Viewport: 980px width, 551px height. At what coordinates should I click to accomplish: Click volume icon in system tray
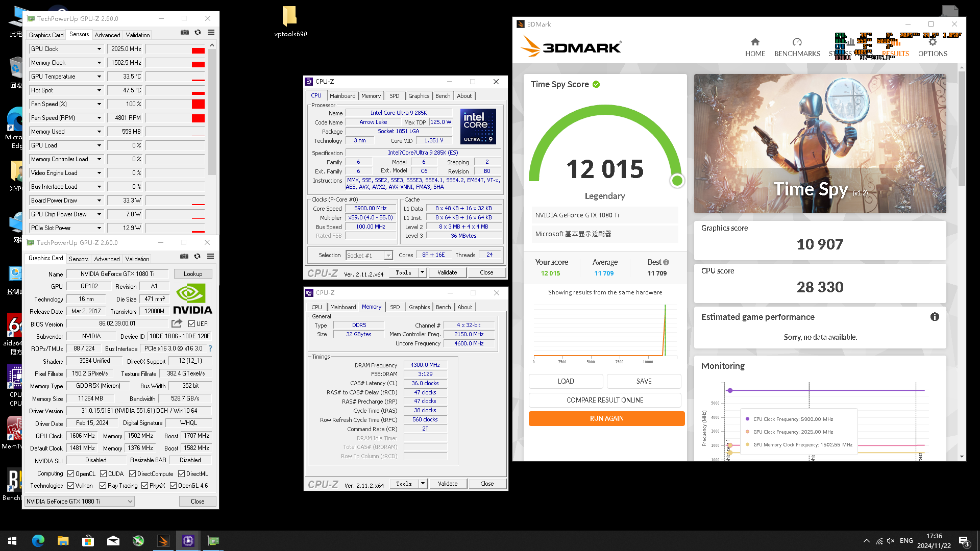pos(891,541)
